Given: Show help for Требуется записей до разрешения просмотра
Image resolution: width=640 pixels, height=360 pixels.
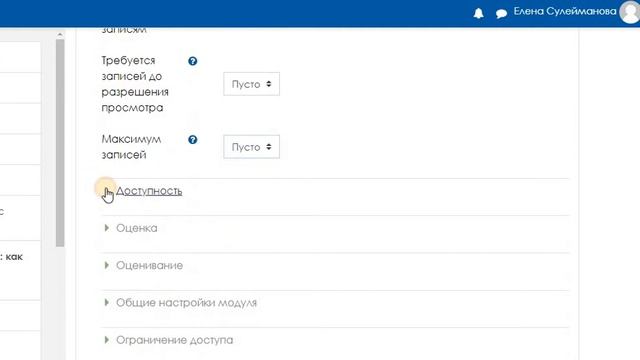Looking at the screenshot, I should pos(193,61).
